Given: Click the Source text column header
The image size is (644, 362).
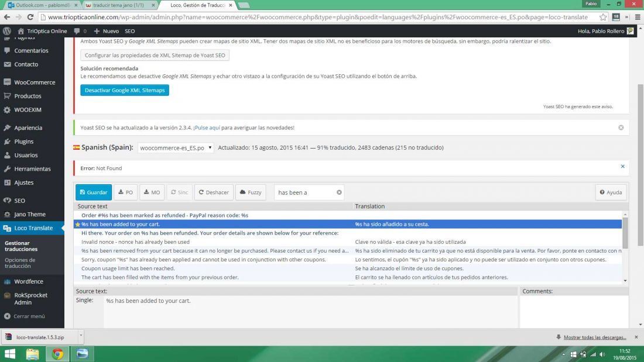Looking at the screenshot, I should 93,206.
